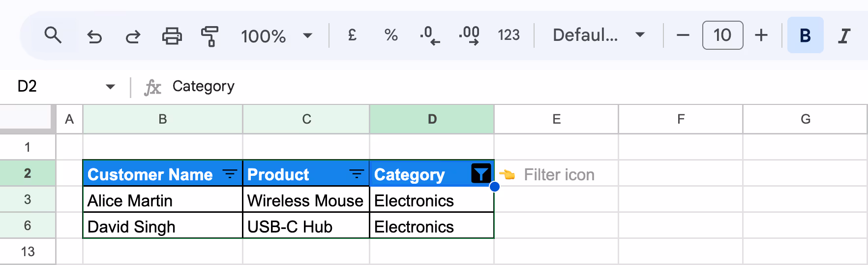This screenshot has height=265, width=868.
Task: Select row 2 header
Action: coord(28,173)
